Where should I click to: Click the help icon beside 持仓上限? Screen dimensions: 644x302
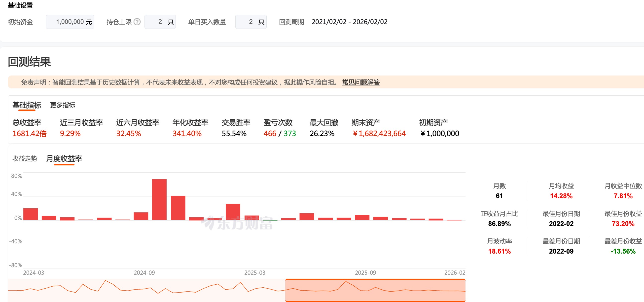point(137,22)
